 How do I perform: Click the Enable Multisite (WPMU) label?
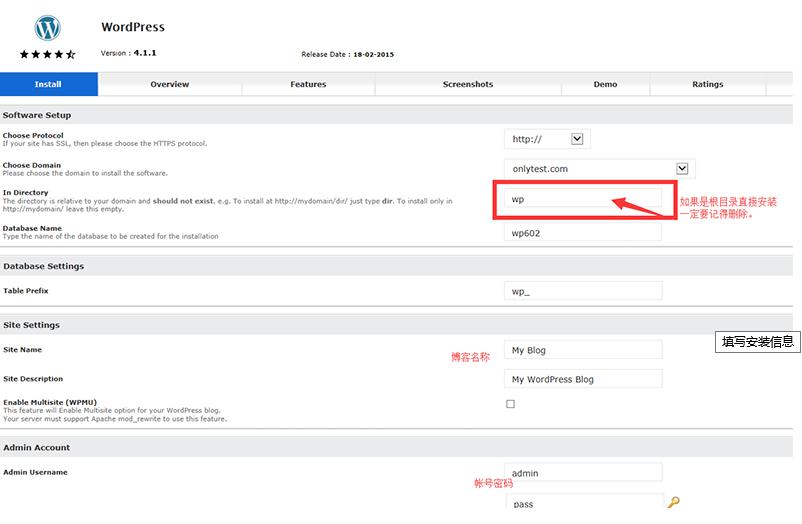pos(50,402)
